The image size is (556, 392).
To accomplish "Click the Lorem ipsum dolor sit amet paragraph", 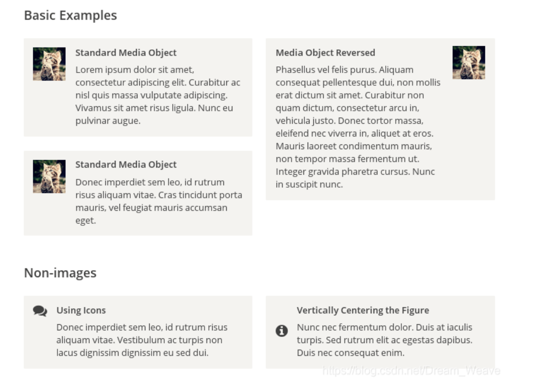I will [158, 95].
